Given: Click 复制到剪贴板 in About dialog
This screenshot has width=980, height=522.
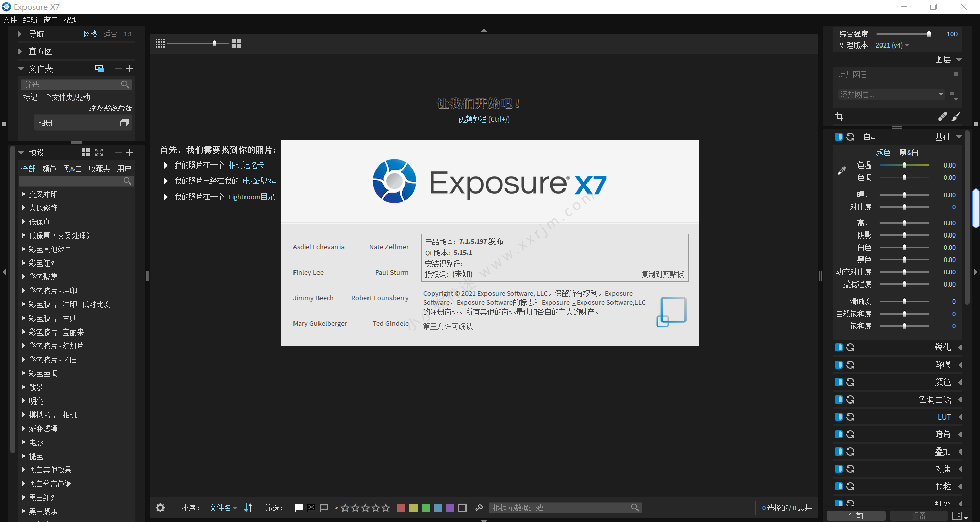Looking at the screenshot, I should pos(663,274).
